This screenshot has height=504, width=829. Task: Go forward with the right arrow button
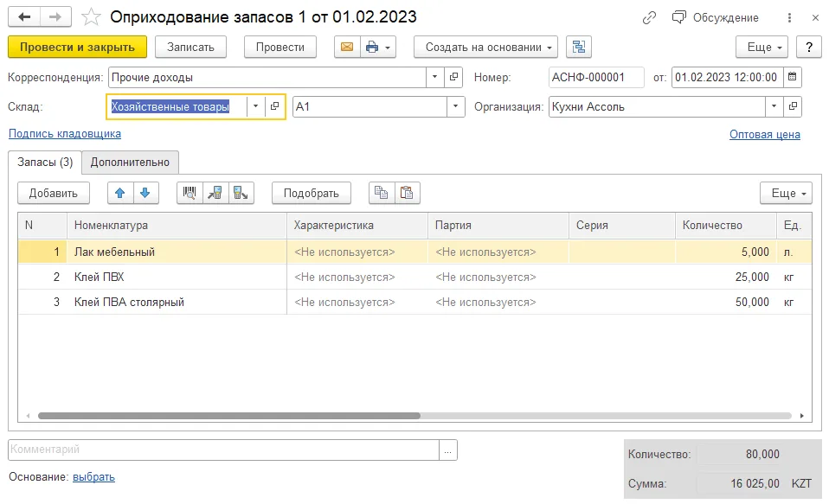pos(55,17)
